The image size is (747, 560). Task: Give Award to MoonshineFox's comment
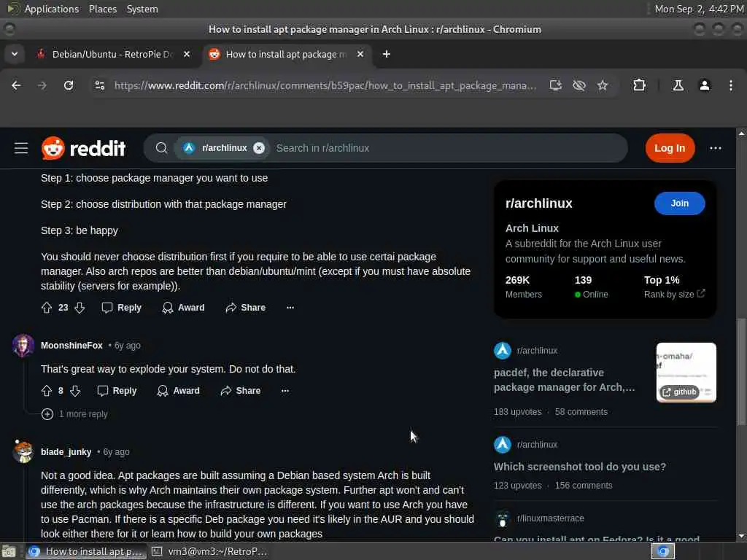(x=178, y=391)
